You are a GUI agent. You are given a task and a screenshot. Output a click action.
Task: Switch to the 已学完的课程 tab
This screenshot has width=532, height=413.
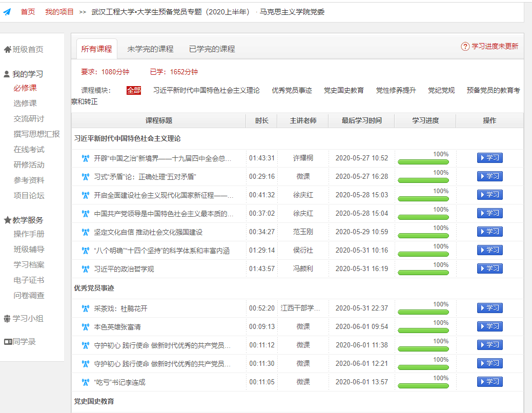point(212,49)
